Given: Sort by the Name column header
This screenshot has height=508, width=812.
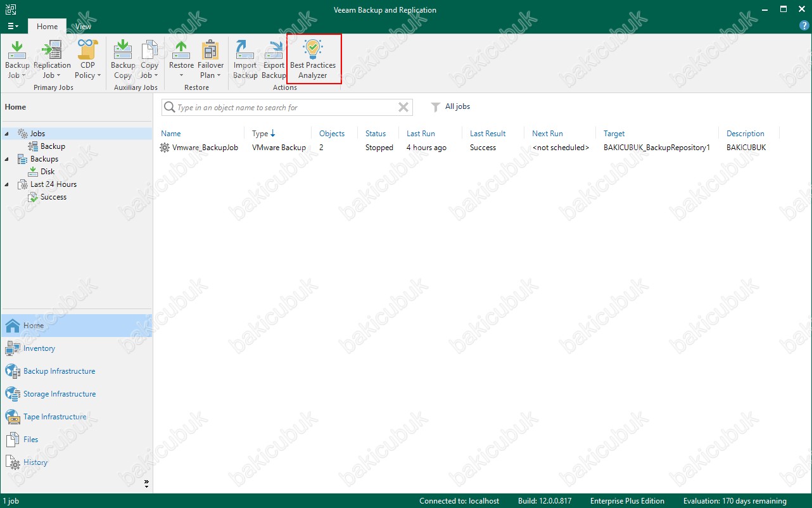Looking at the screenshot, I should click(170, 134).
